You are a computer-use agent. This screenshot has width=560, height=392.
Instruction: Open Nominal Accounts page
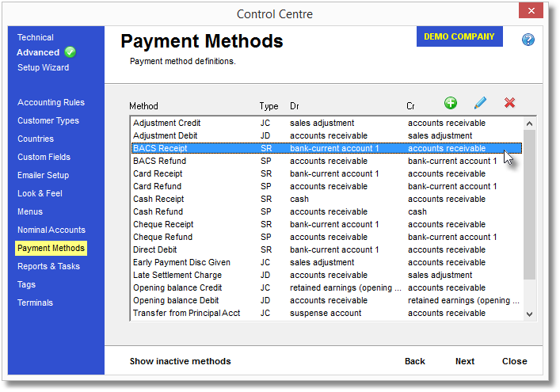[x=51, y=230]
